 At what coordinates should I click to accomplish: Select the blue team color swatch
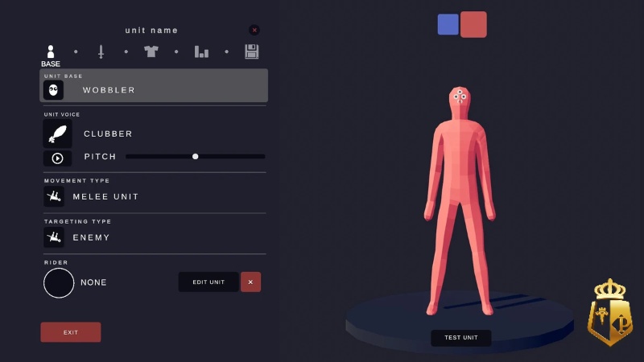[448, 24]
